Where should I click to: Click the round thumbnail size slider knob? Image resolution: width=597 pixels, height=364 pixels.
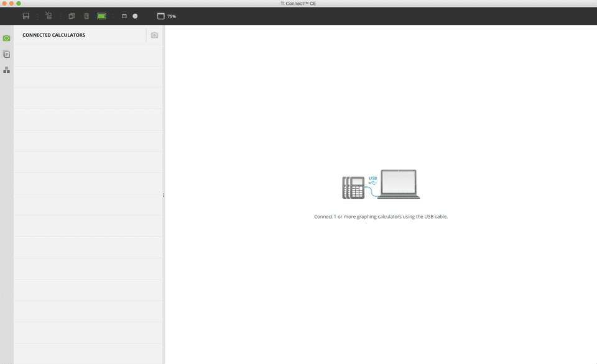[x=135, y=16]
